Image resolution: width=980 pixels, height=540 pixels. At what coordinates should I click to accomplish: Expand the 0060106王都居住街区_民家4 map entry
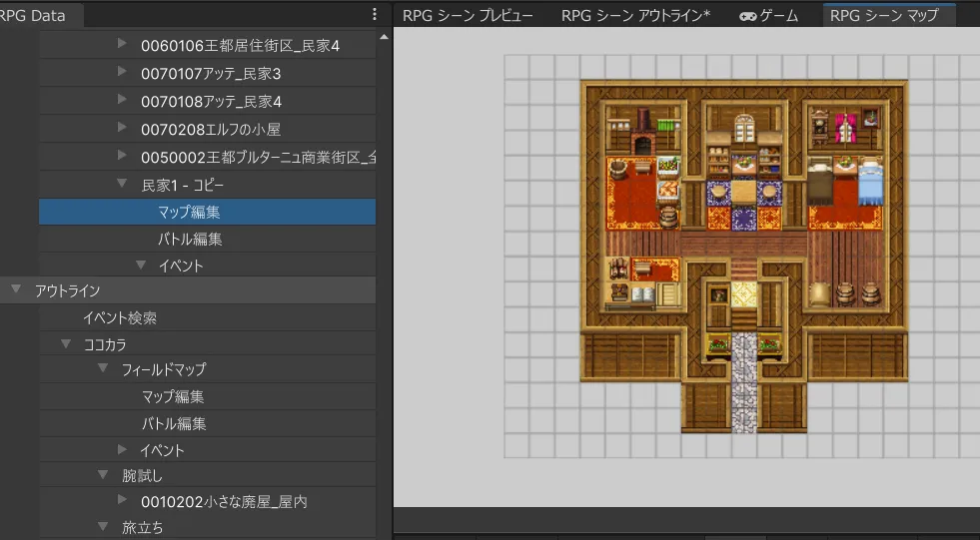[122, 44]
